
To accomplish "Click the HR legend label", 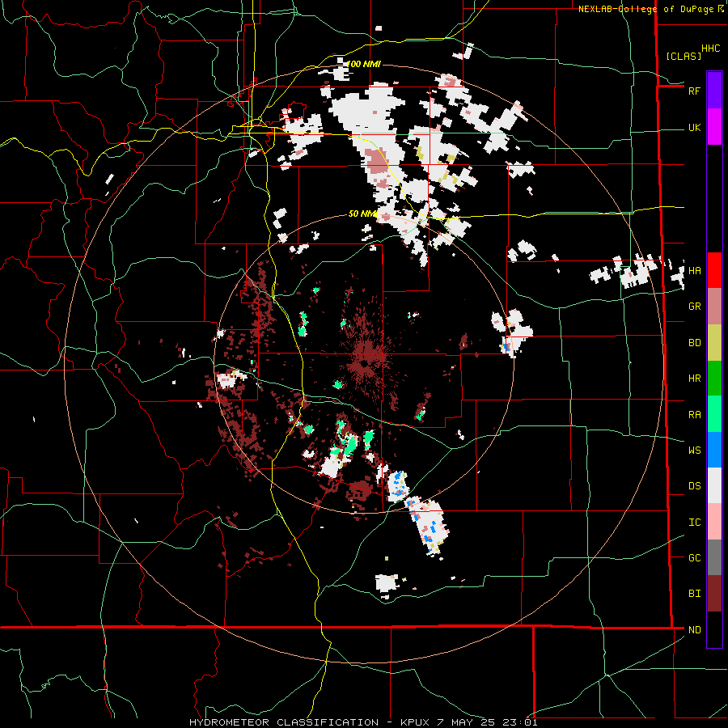I will pyautogui.click(x=694, y=379).
